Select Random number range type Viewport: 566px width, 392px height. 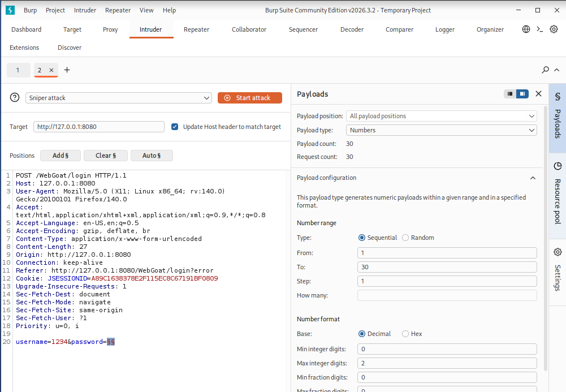pos(405,238)
